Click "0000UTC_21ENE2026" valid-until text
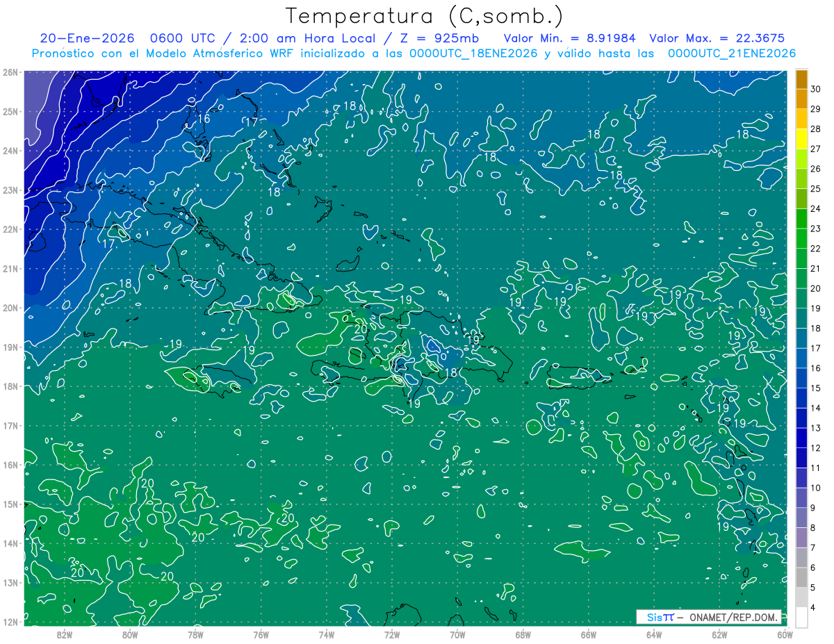Screen dimensions: 834x644 pos(732,53)
